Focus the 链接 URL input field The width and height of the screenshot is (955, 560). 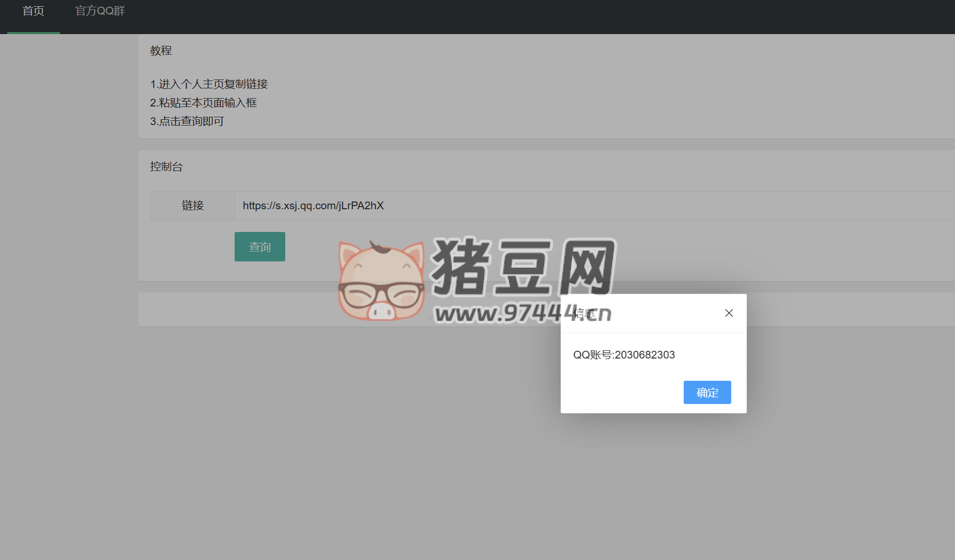tap(568, 206)
